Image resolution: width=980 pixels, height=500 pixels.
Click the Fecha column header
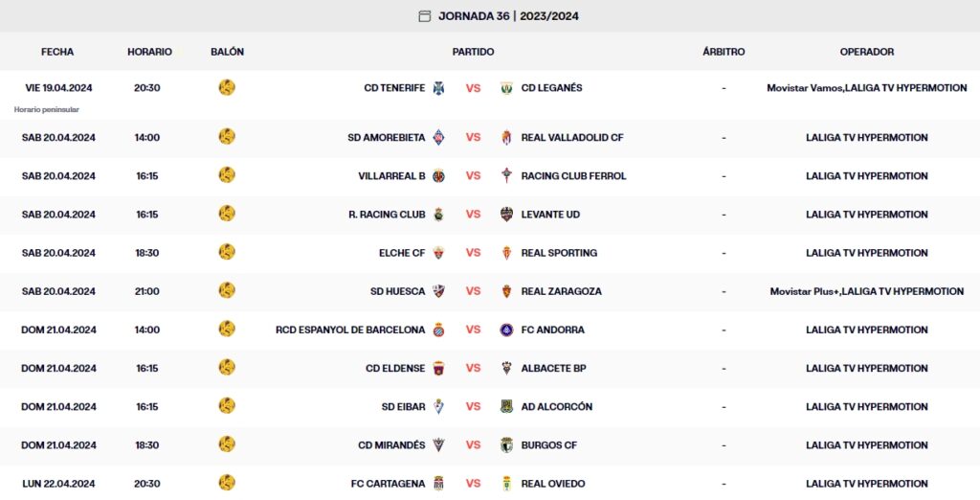point(57,52)
